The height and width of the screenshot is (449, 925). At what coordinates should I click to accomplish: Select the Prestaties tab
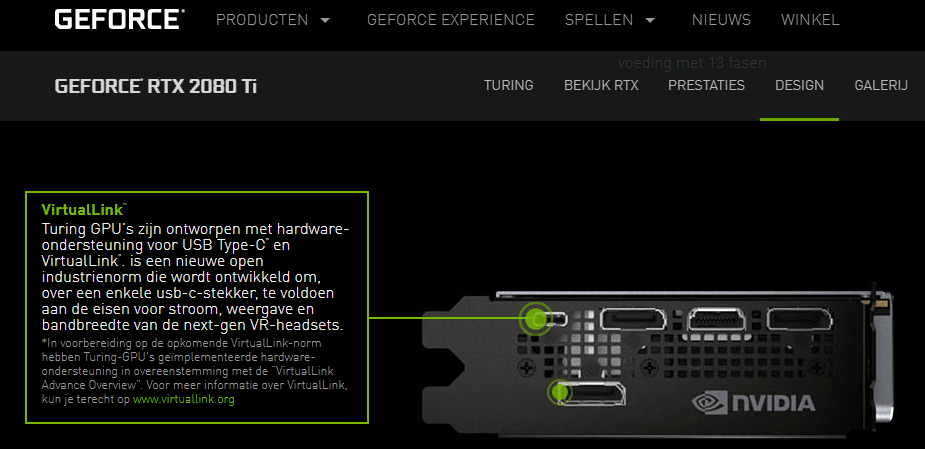tap(706, 86)
